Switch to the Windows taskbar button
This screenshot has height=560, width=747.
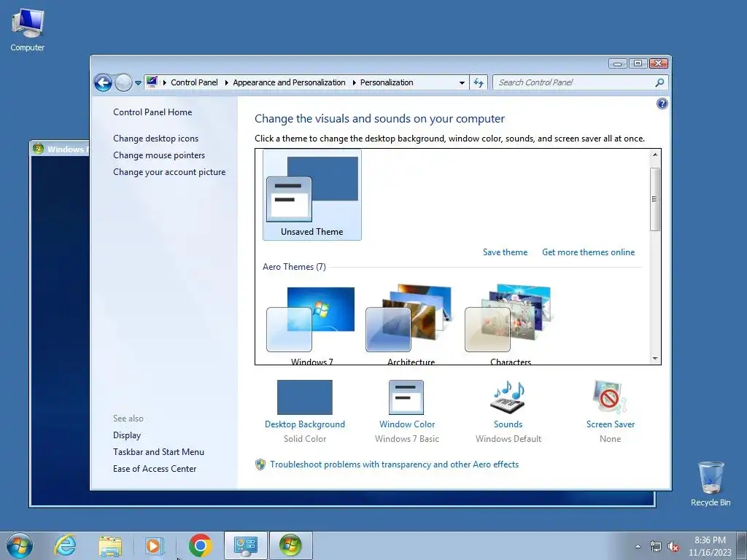click(290, 545)
